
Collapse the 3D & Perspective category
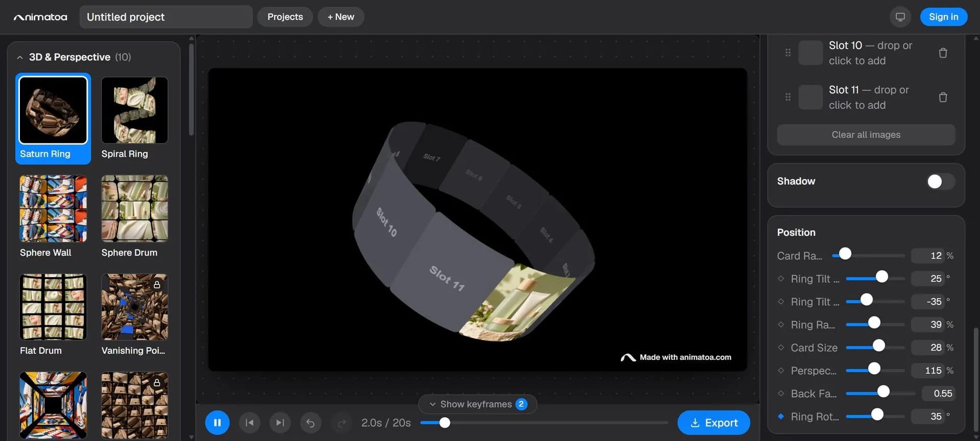click(20, 57)
